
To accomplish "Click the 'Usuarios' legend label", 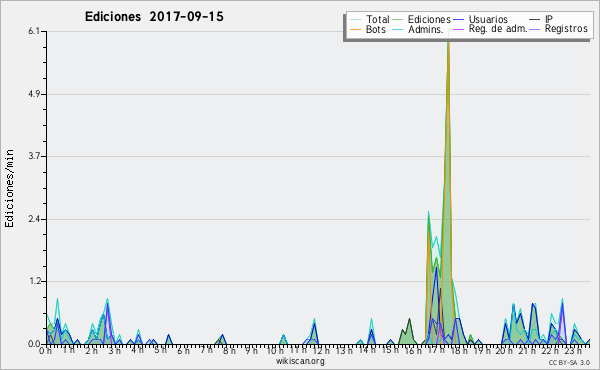I will (x=488, y=19).
